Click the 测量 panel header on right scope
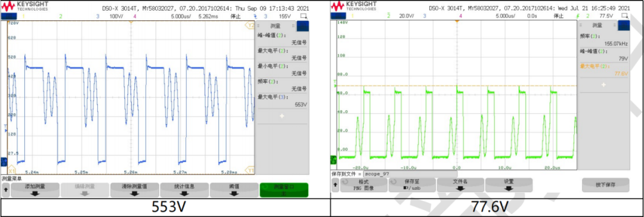The width and height of the screenshot is (644, 217). [x=597, y=26]
